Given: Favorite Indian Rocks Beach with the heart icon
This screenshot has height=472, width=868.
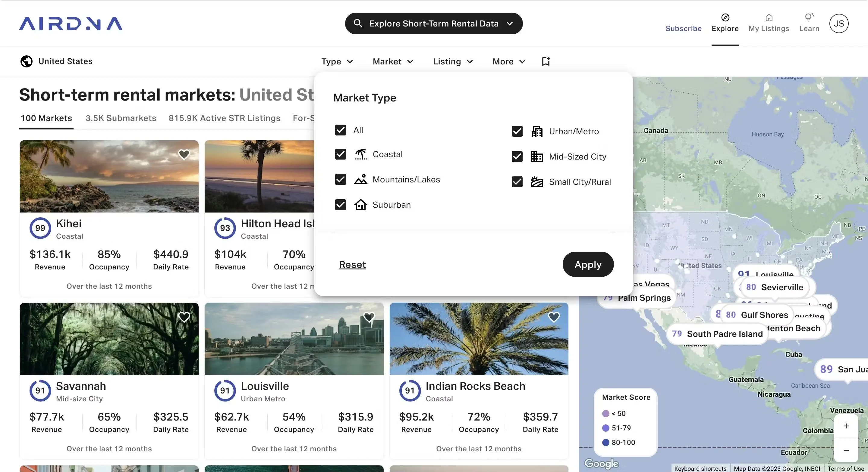Looking at the screenshot, I should 554,318.
